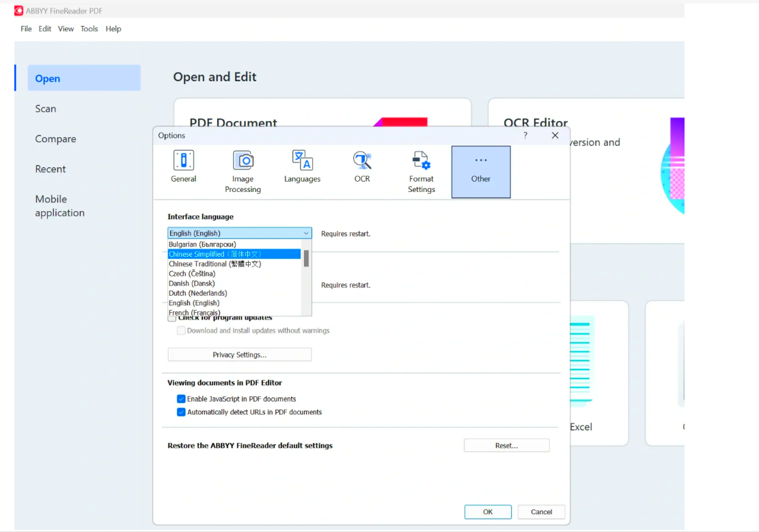Open the Edit menu
759x532 pixels.
tap(45, 29)
